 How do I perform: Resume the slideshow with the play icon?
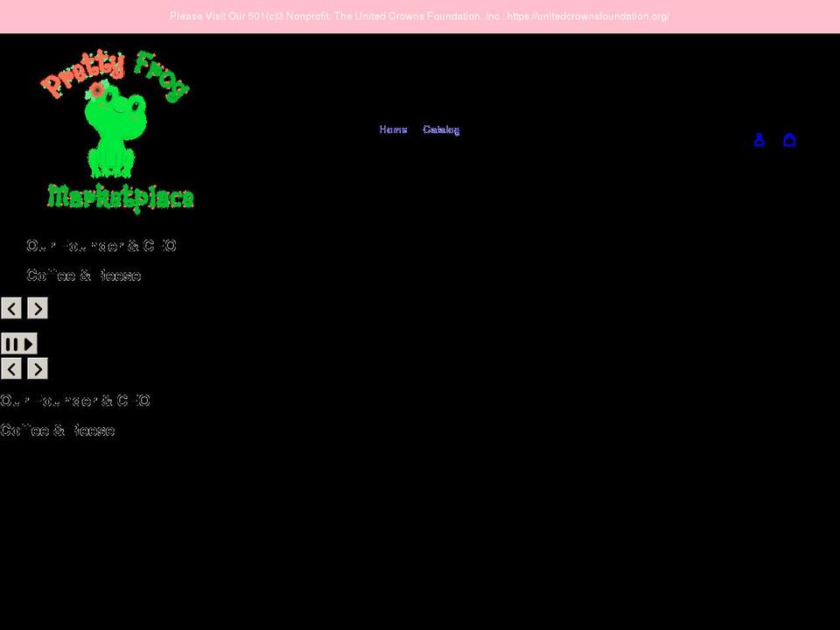pos(27,343)
